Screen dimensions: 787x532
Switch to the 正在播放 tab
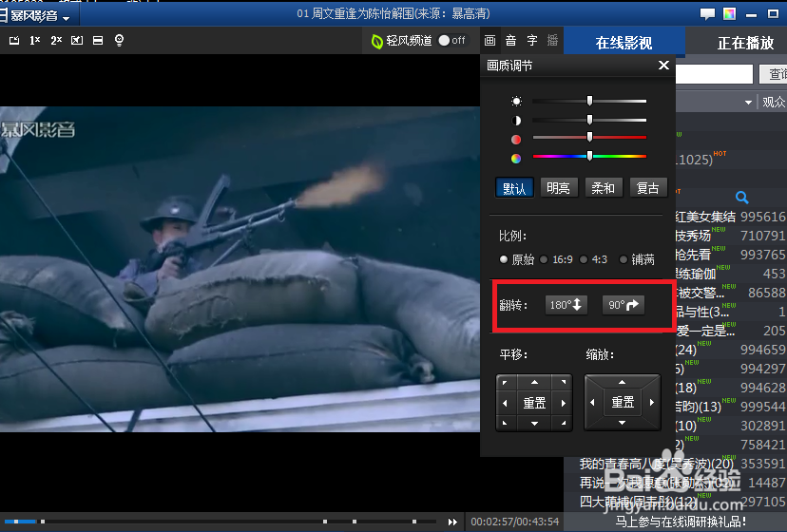tap(745, 42)
